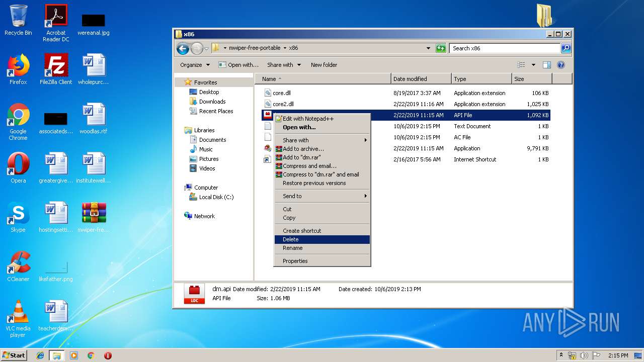Select Restore previous versions
The height and width of the screenshot is (362, 644).
322,183
